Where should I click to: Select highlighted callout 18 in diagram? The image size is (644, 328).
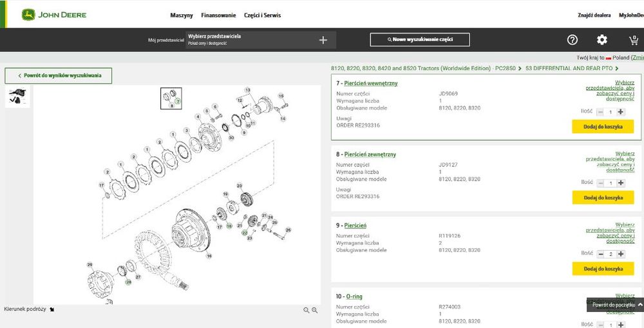click(229, 226)
